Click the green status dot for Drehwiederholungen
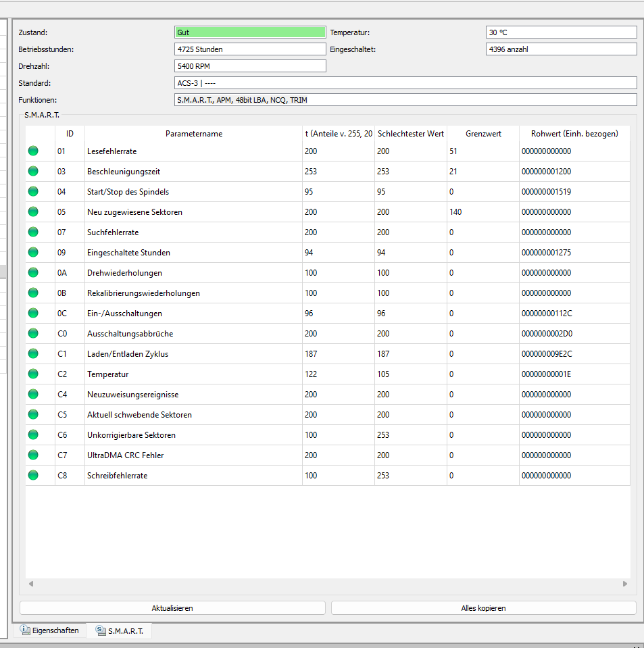This screenshot has width=644, height=648. 33,272
